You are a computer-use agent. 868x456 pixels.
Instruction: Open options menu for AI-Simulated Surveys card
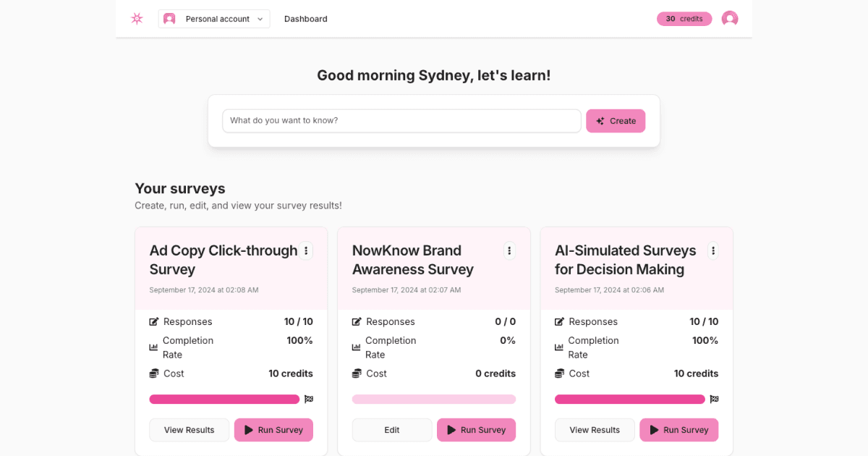pyautogui.click(x=713, y=250)
